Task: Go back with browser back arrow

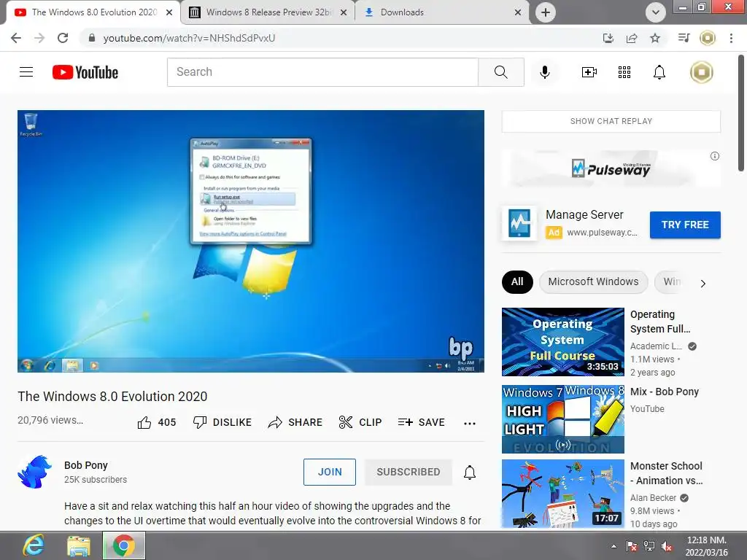Action: [x=16, y=38]
